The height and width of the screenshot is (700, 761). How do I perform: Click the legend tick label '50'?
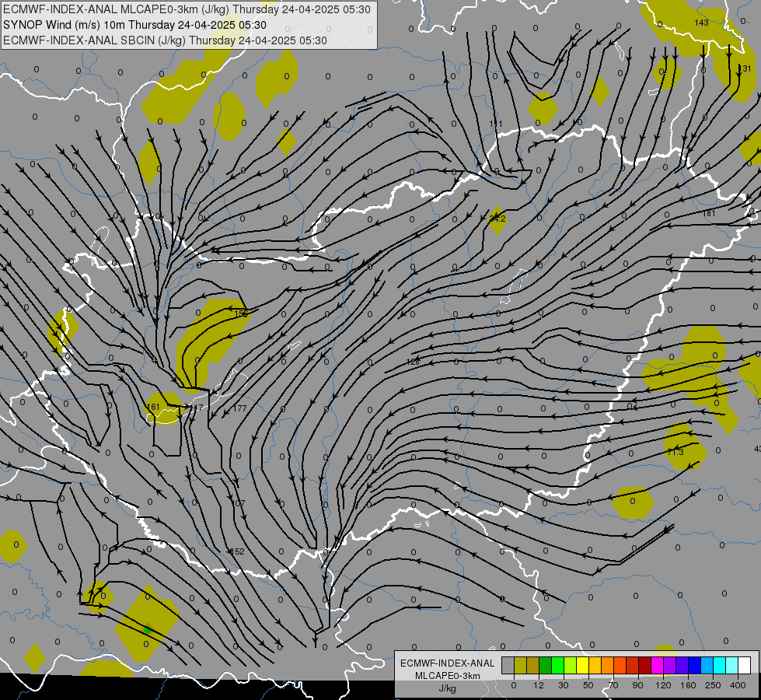point(588,685)
